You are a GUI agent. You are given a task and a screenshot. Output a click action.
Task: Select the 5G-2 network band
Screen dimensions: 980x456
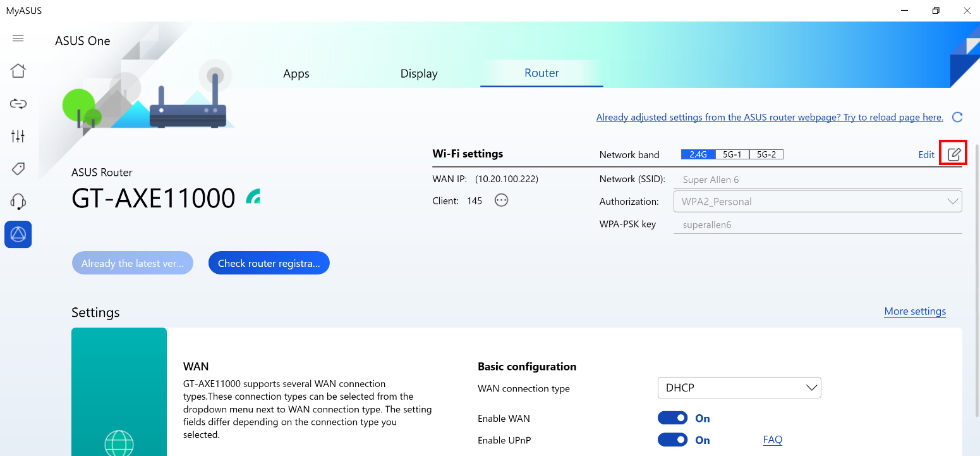tap(766, 154)
